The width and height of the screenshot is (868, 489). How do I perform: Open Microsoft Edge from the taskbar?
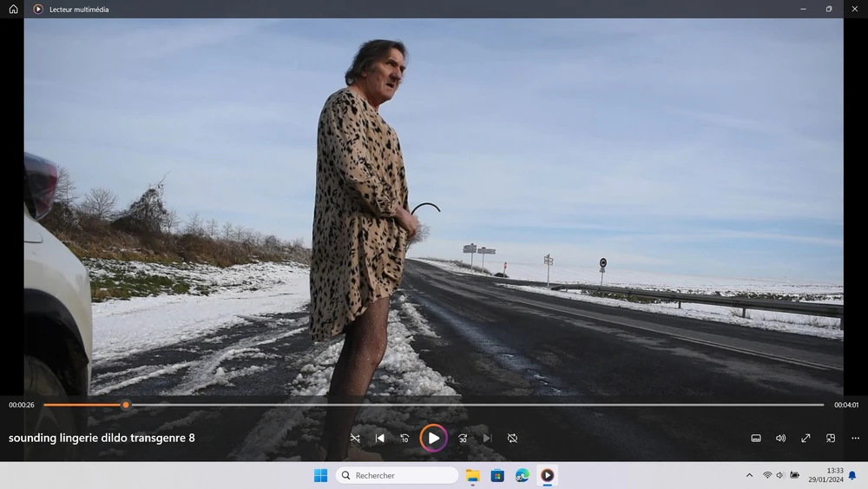(x=522, y=475)
